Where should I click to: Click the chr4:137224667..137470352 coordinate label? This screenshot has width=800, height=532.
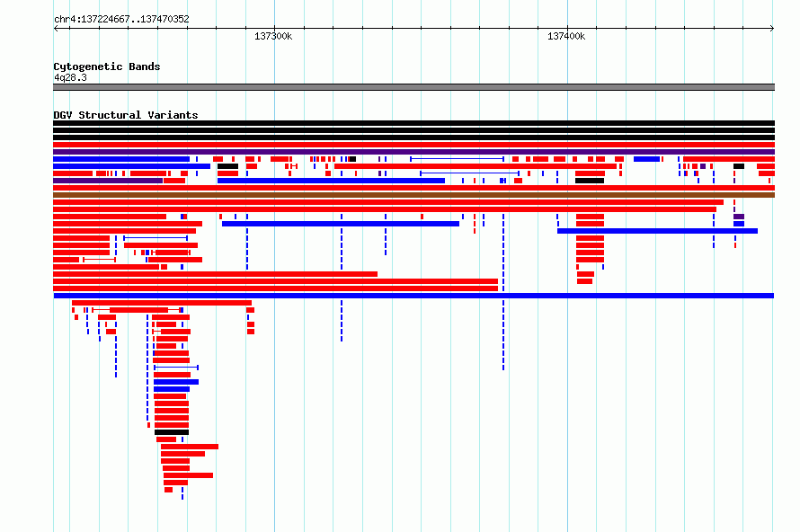pyautogui.click(x=121, y=20)
